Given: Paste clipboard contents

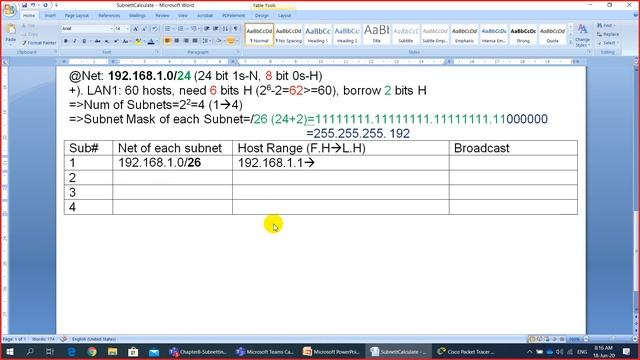Looking at the screenshot, I should click(11, 33).
